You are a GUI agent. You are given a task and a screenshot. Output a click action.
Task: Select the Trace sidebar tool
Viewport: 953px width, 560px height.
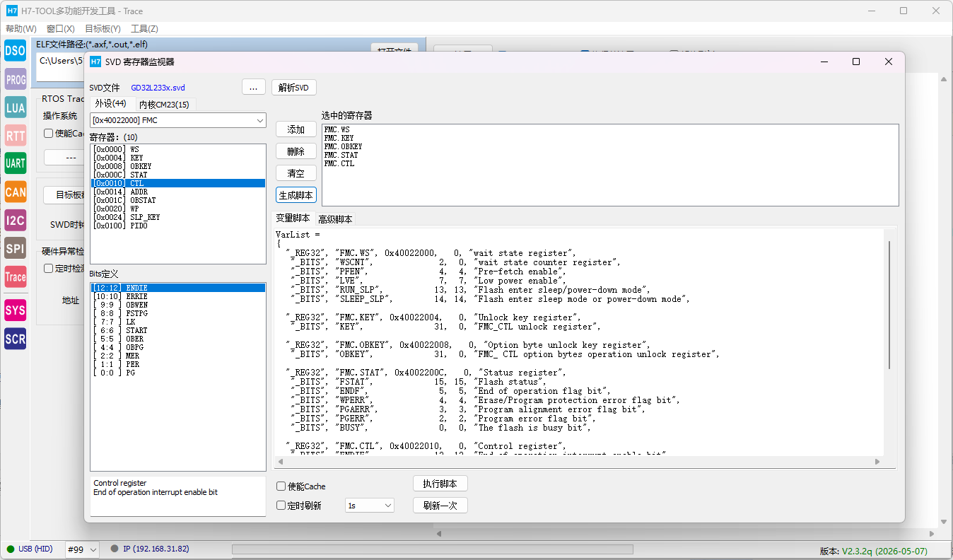pyautogui.click(x=15, y=276)
